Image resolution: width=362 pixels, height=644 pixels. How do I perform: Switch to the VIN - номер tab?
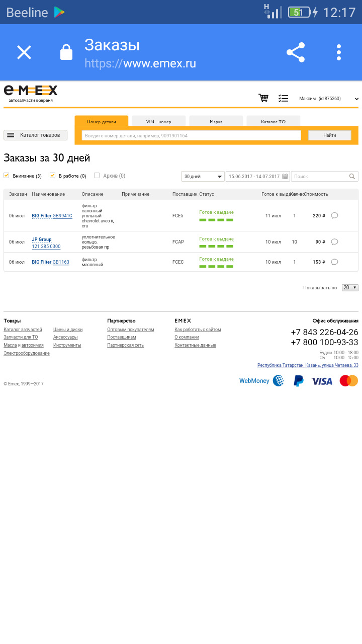[158, 121]
